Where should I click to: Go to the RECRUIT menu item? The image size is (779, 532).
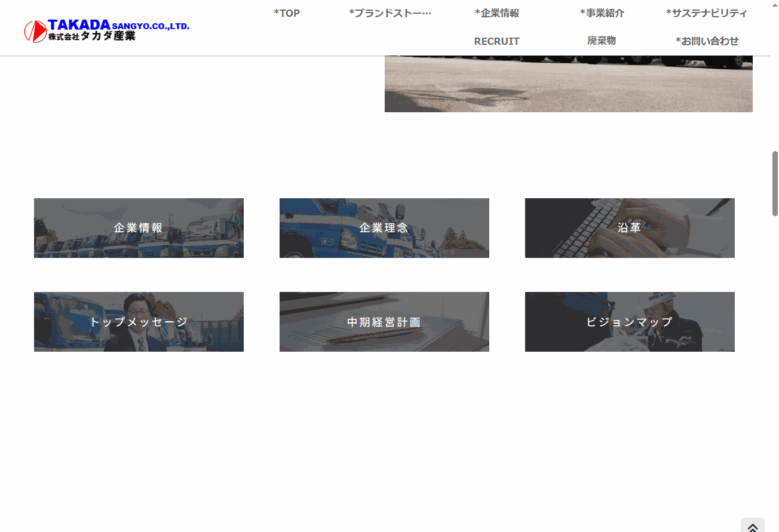point(497,41)
